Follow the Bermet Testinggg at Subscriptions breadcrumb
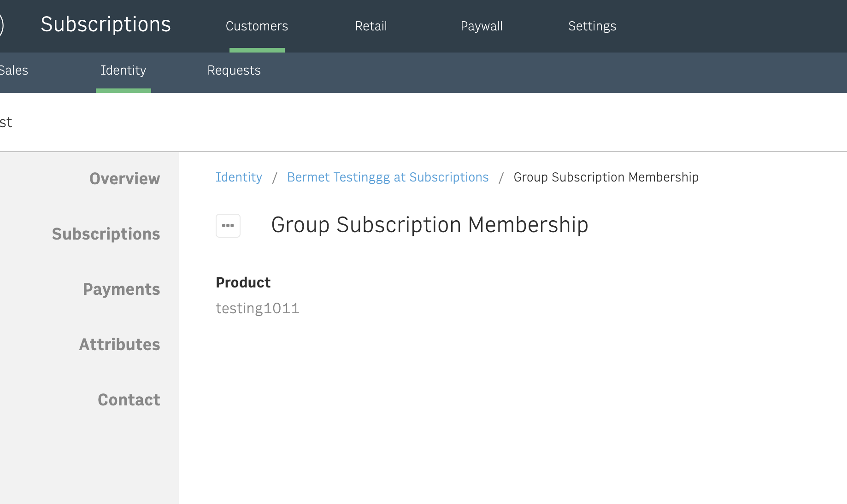Viewport: 847px width, 504px height. [x=388, y=177]
